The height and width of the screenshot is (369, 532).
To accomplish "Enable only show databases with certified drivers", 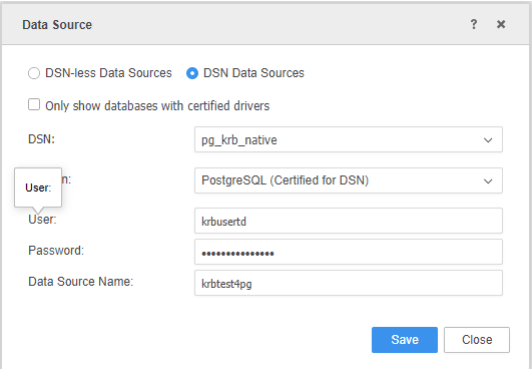I will (x=34, y=104).
